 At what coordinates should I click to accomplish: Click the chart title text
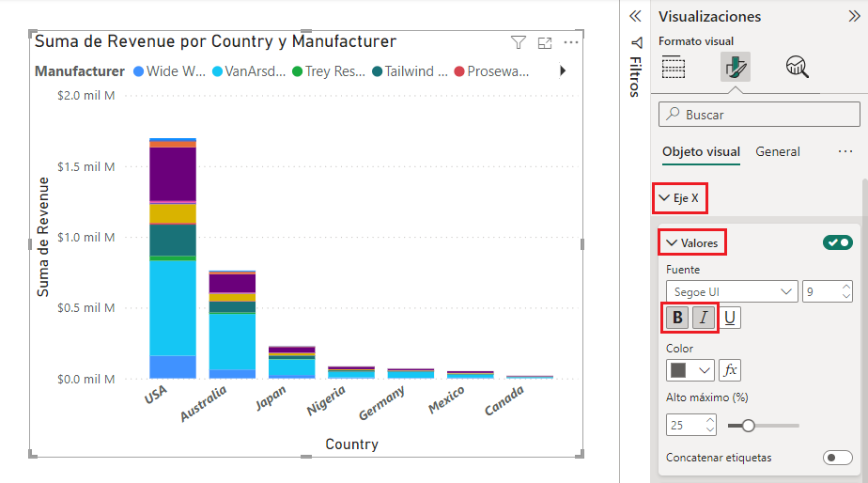[x=215, y=41]
